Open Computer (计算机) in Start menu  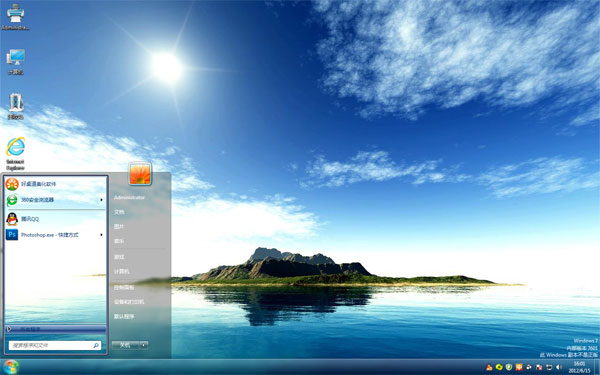(x=122, y=271)
